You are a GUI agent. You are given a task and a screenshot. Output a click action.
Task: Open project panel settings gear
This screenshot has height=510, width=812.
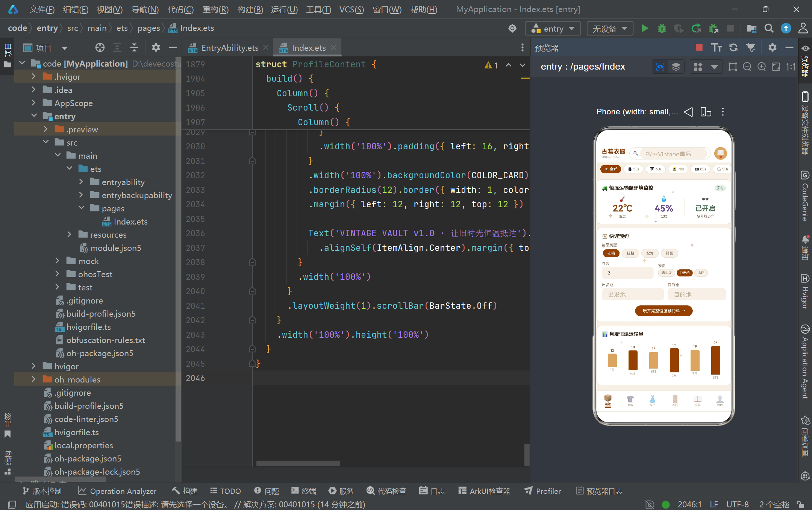(x=156, y=47)
